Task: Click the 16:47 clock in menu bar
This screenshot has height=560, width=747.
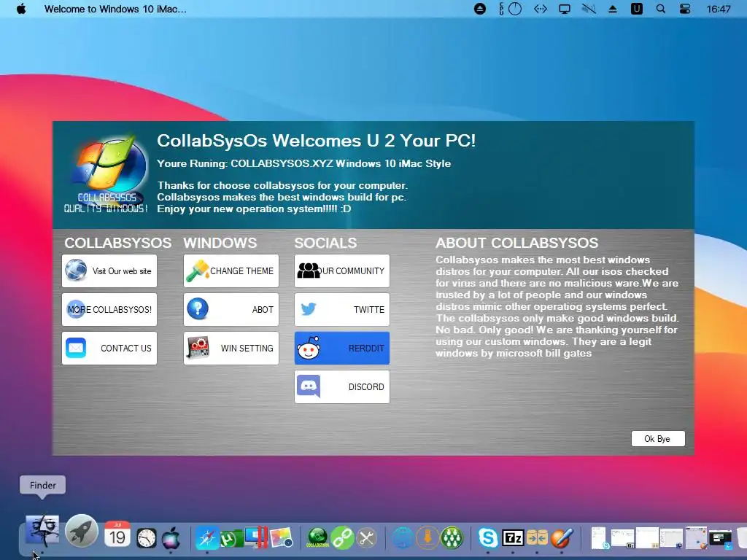Action: coord(719,9)
